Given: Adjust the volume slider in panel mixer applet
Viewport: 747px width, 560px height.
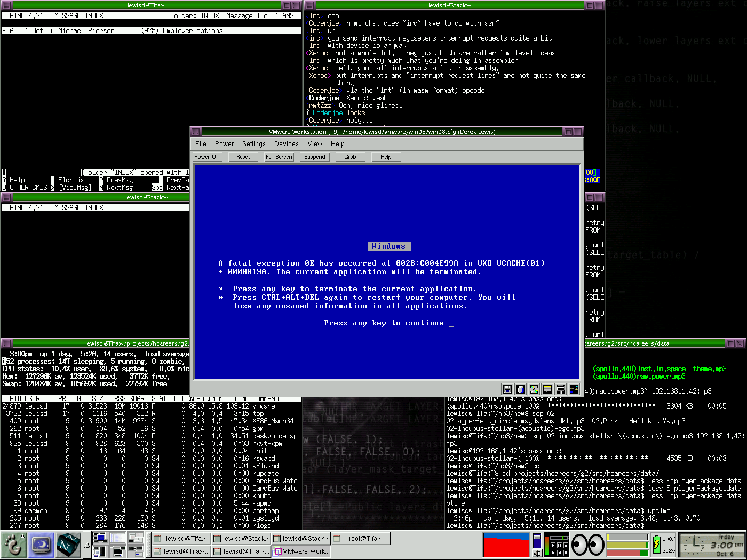Looking at the screenshot, I should click(x=537, y=540).
